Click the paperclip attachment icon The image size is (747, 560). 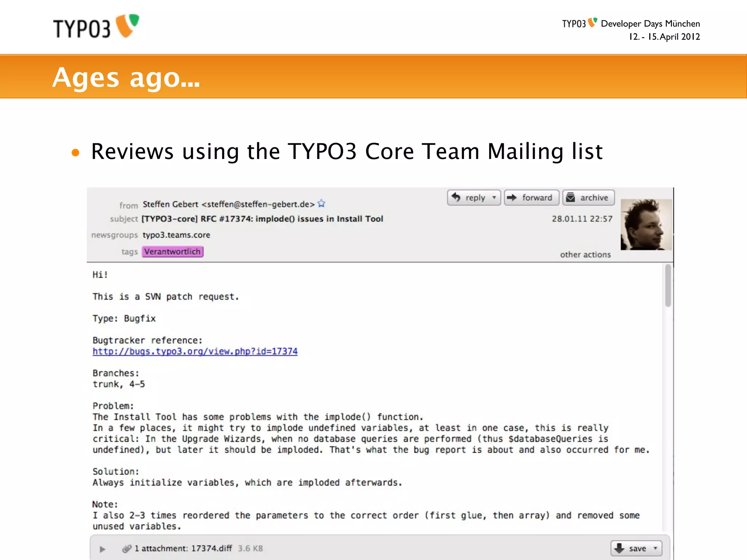pyautogui.click(x=127, y=548)
